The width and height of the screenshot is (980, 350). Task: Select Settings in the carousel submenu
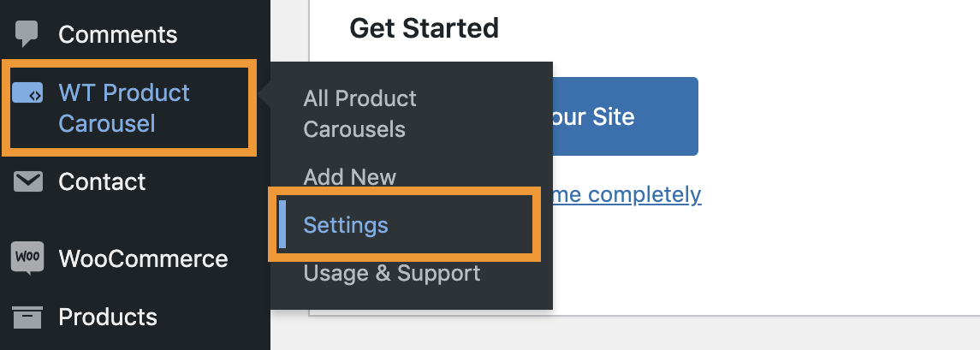[x=346, y=225]
